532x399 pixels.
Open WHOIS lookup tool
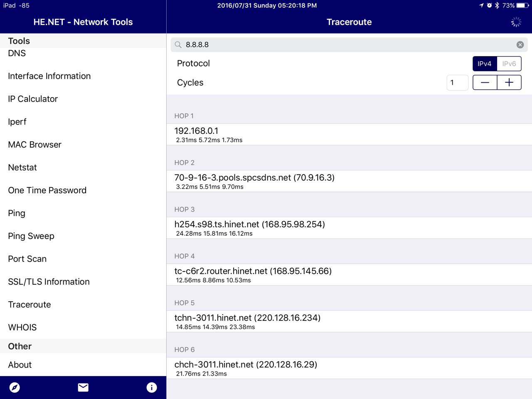pyautogui.click(x=22, y=328)
